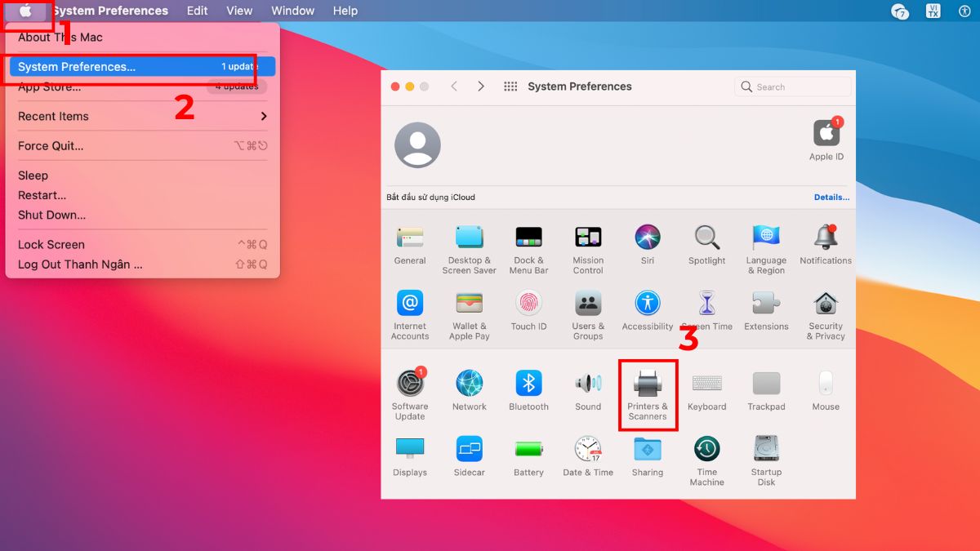
Task: Open the Edit menu
Action: pos(197,11)
